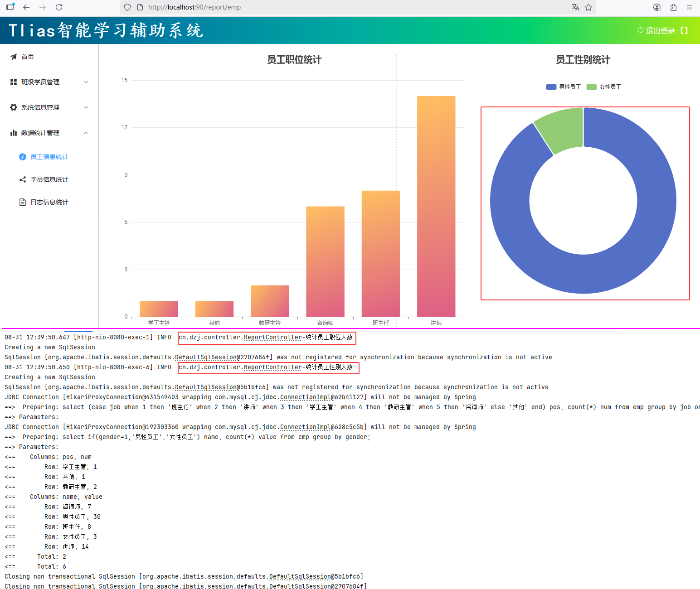Screen dimensions: 700x589
Task: Toggle the 女性员工 legend item
Action: point(604,87)
